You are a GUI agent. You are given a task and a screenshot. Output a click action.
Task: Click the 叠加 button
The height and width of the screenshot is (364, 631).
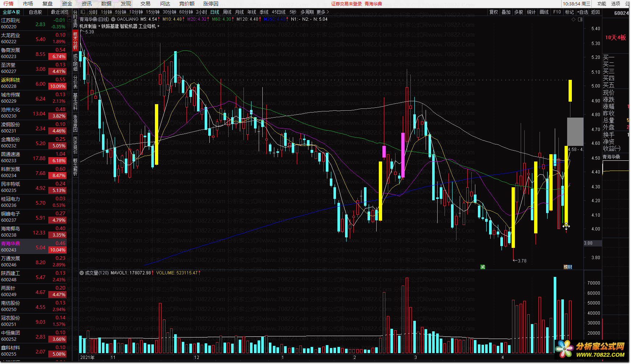point(506,12)
